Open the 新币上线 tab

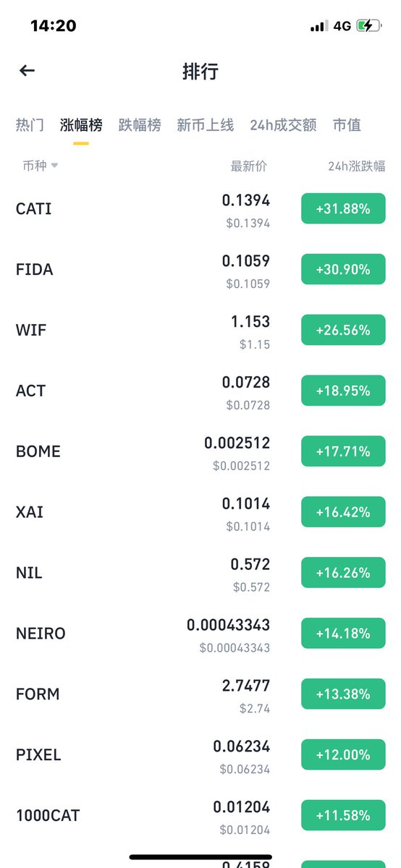206,125
